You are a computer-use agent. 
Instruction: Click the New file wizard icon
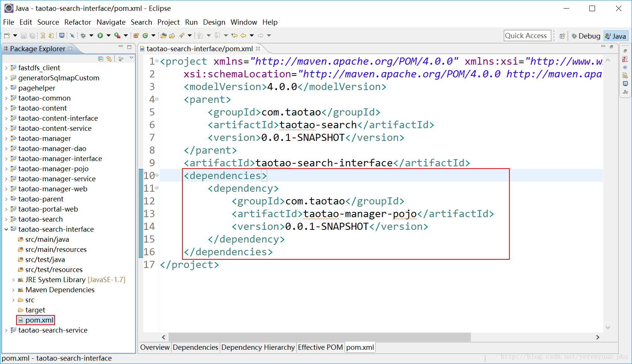7,36
